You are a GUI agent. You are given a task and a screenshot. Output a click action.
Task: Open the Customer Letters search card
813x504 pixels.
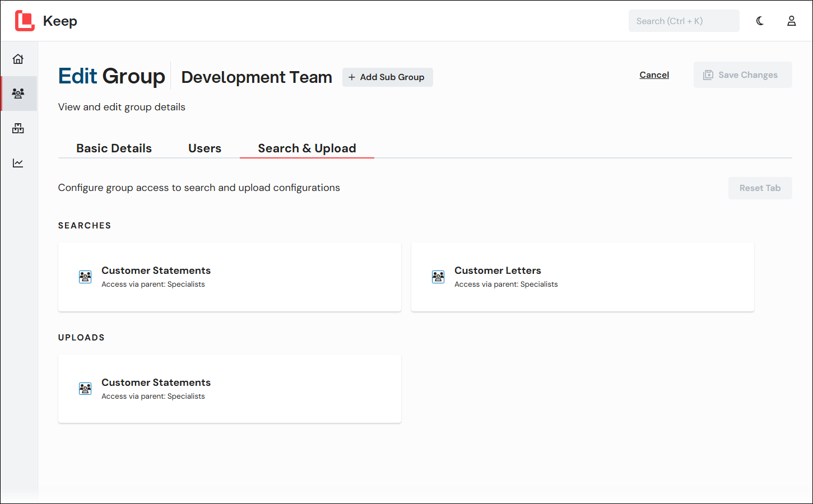583,277
